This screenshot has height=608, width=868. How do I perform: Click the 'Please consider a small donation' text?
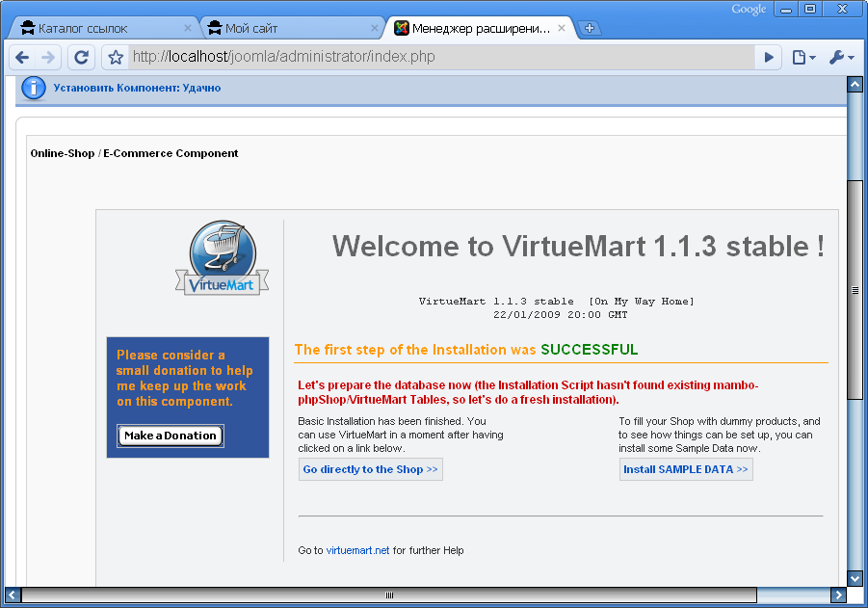tap(184, 379)
